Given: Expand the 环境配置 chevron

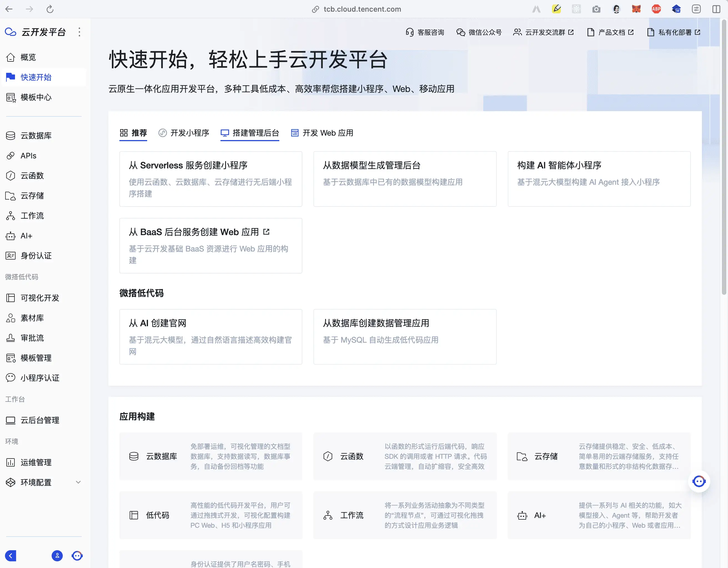Looking at the screenshot, I should [78, 482].
